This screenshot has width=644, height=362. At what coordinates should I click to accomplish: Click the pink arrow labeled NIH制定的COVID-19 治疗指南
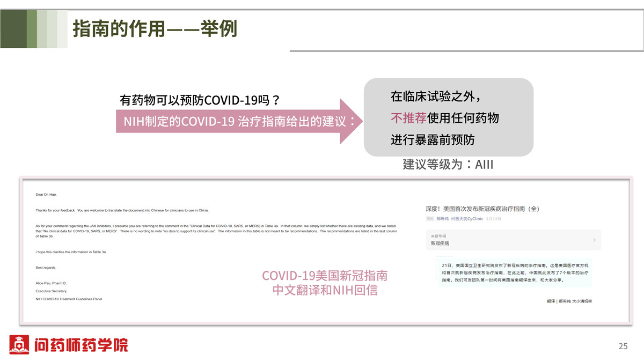239,121
